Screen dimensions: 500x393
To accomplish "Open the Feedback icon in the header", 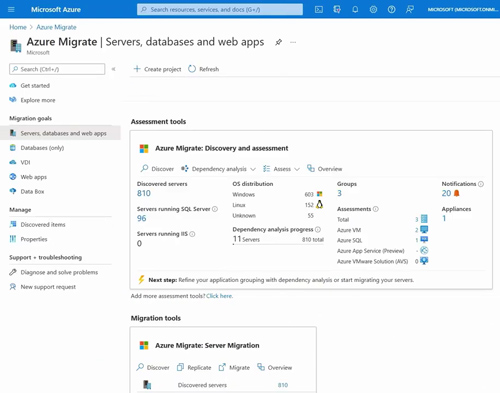I will [410, 9].
